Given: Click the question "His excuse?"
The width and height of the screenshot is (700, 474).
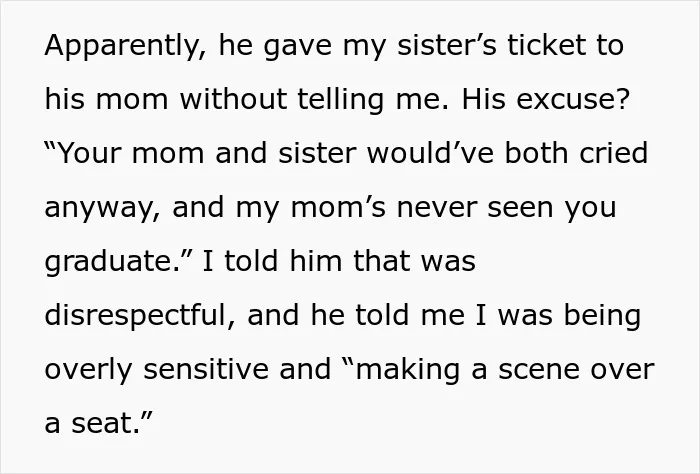Looking at the screenshot, I should [x=545, y=99].
